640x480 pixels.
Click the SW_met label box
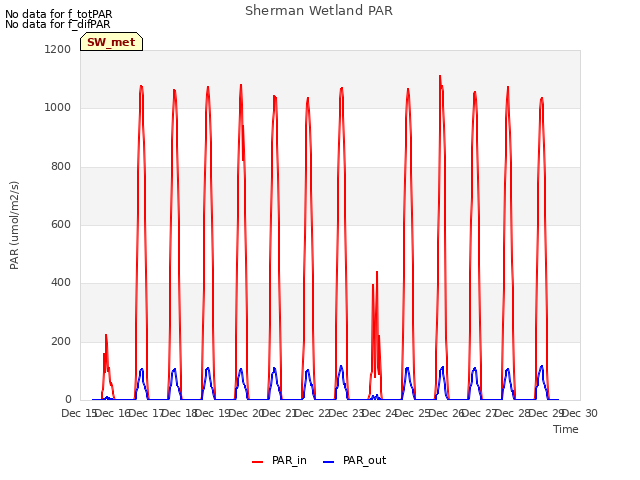coord(111,42)
